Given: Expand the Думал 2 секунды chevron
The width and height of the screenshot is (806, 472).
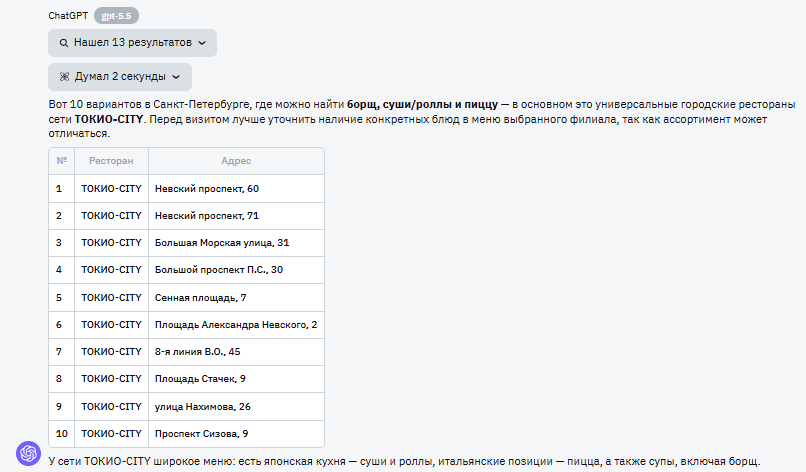Looking at the screenshot, I should pyautogui.click(x=176, y=77).
